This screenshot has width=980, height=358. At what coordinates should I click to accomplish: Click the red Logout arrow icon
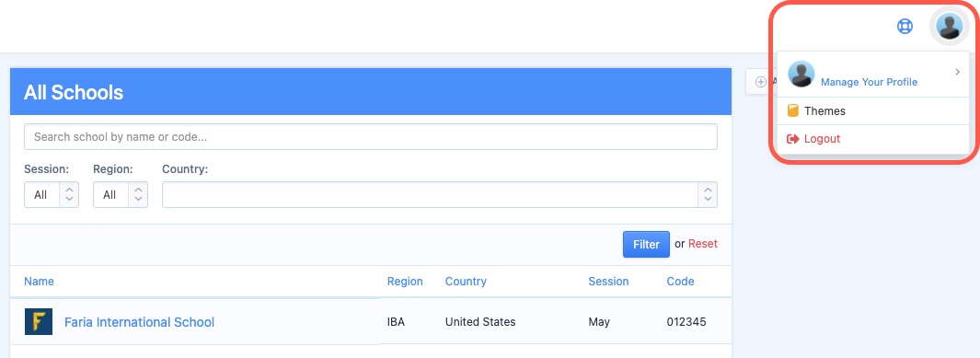(x=792, y=139)
